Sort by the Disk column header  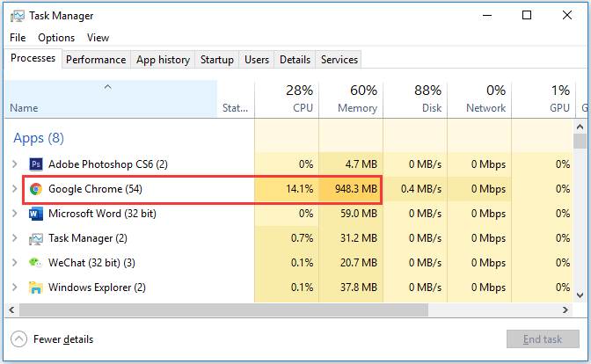(415, 99)
